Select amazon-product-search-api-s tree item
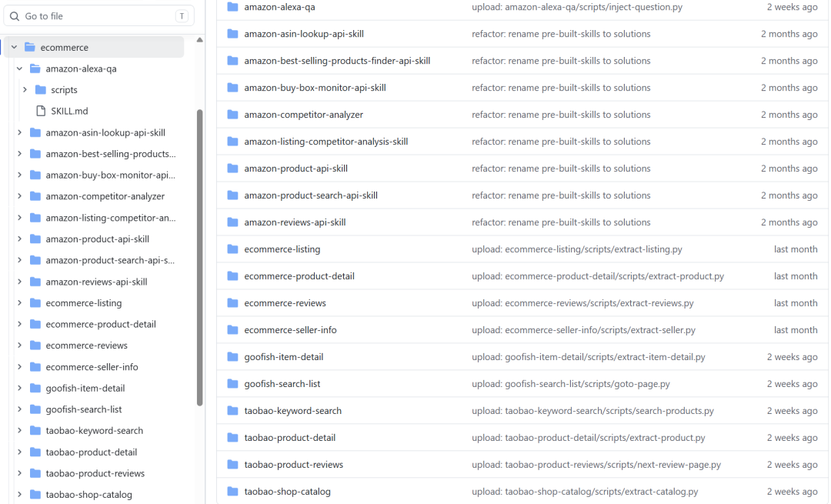 click(110, 260)
